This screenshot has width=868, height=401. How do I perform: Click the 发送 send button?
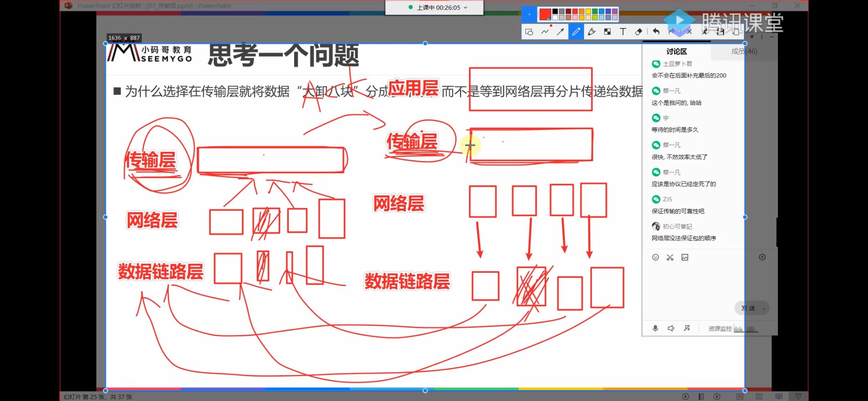click(x=748, y=308)
